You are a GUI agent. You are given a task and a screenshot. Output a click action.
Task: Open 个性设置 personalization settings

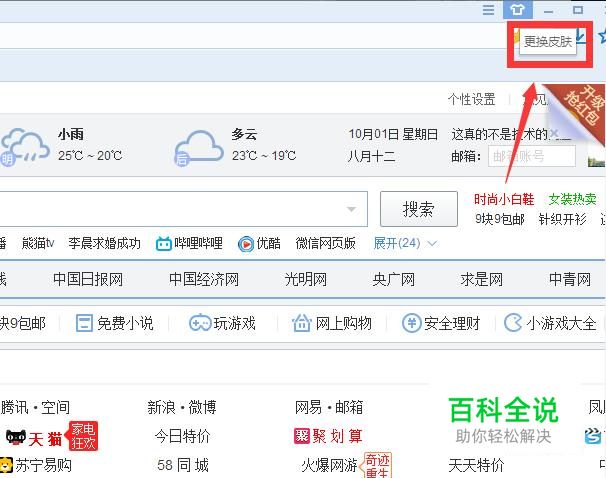click(472, 99)
